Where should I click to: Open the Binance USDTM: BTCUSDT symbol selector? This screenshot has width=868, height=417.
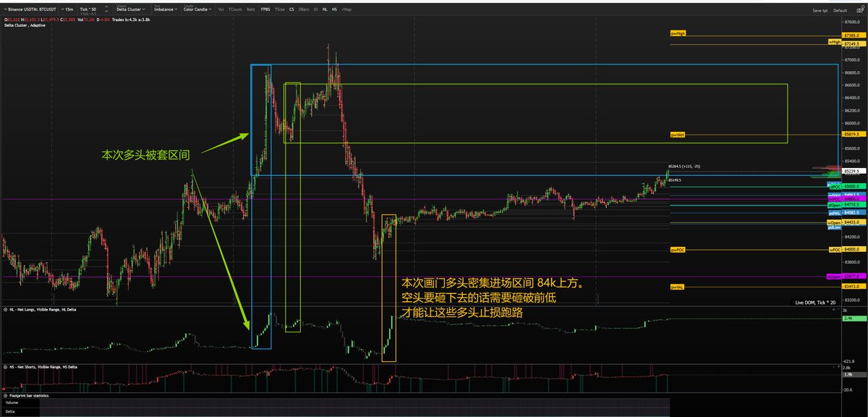click(x=30, y=9)
